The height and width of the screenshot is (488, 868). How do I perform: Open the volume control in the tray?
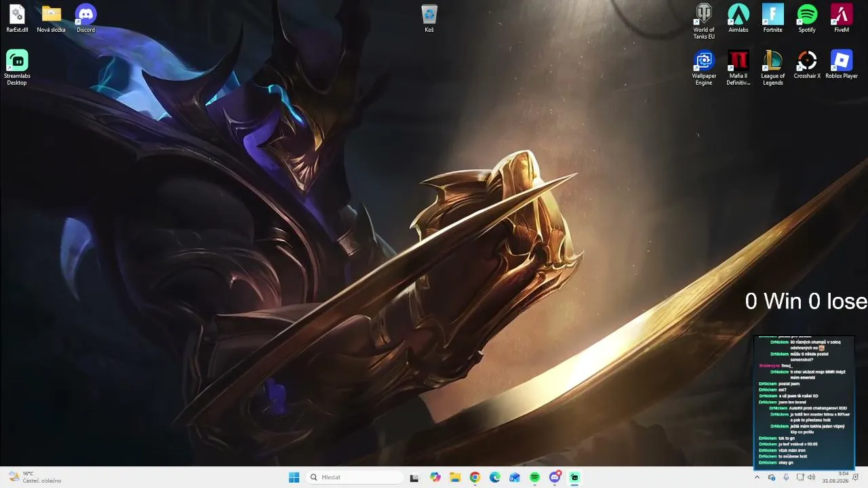click(811, 477)
